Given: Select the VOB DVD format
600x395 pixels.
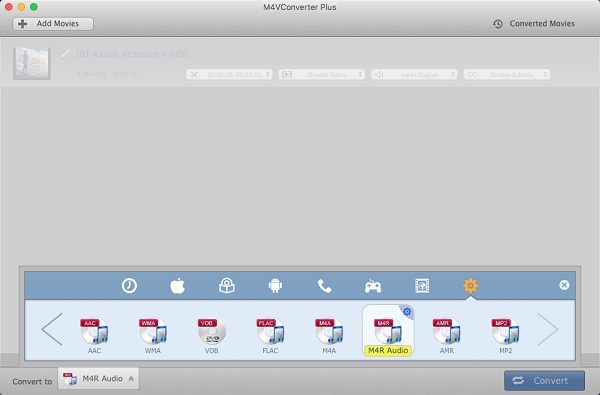Looking at the screenshot, I should [x=212, y=335].
